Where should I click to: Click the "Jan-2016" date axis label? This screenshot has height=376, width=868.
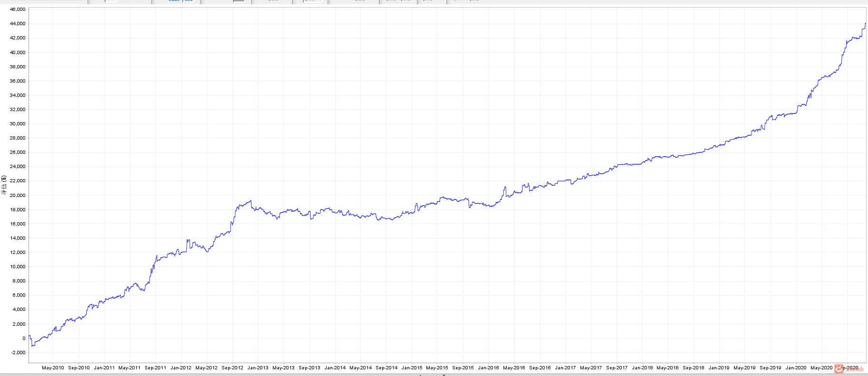pos(489,368)
